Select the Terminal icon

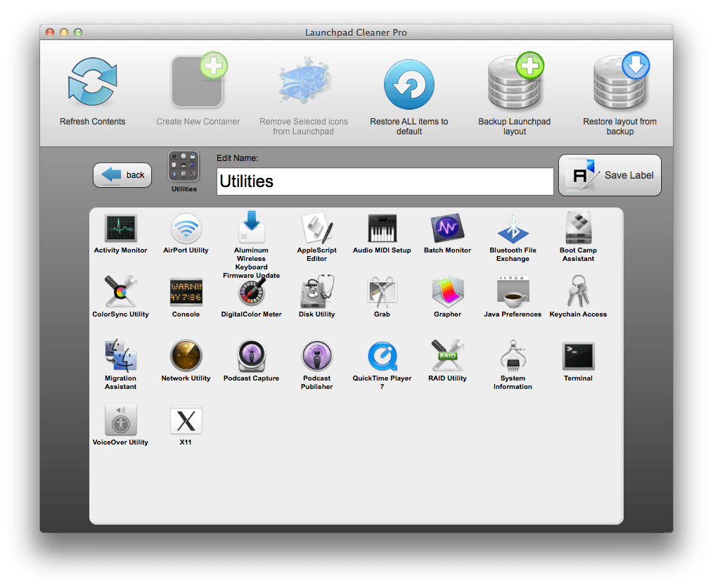tap(579, 356)
